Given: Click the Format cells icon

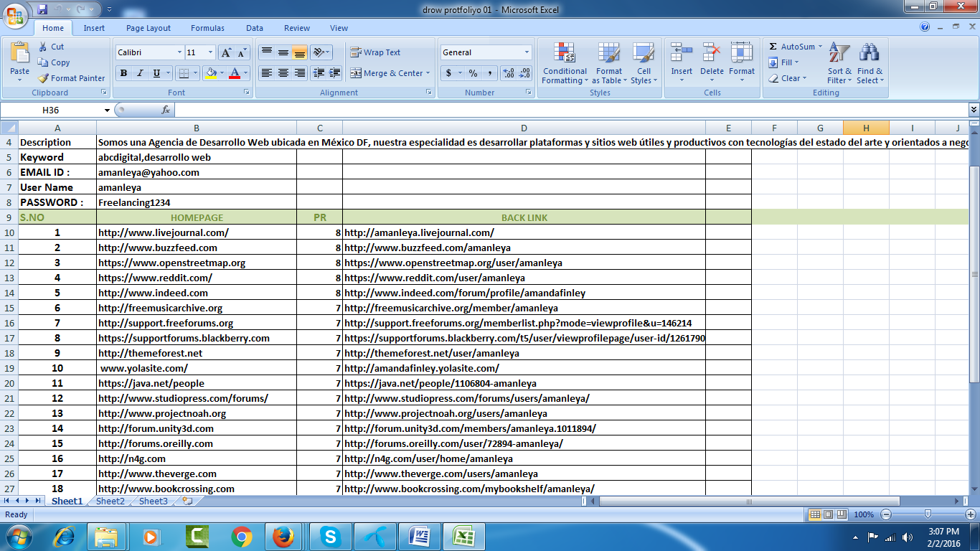Looking at the screenshot, I should coord(742,53).
